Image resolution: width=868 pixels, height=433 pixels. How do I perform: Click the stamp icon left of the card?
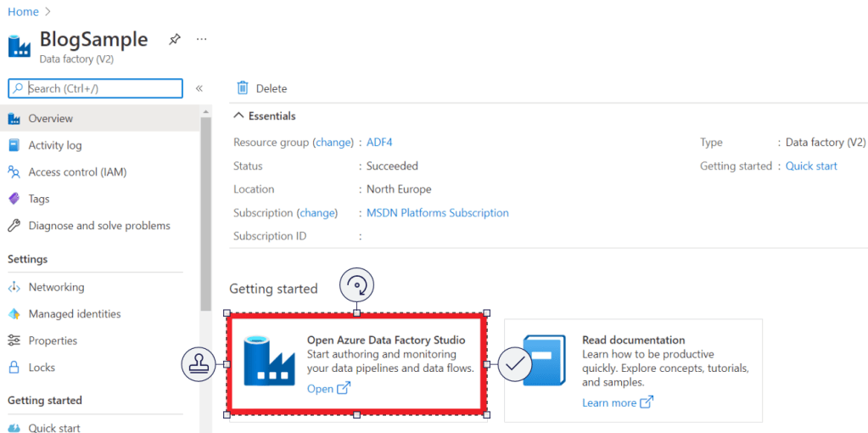click(199, 364)
